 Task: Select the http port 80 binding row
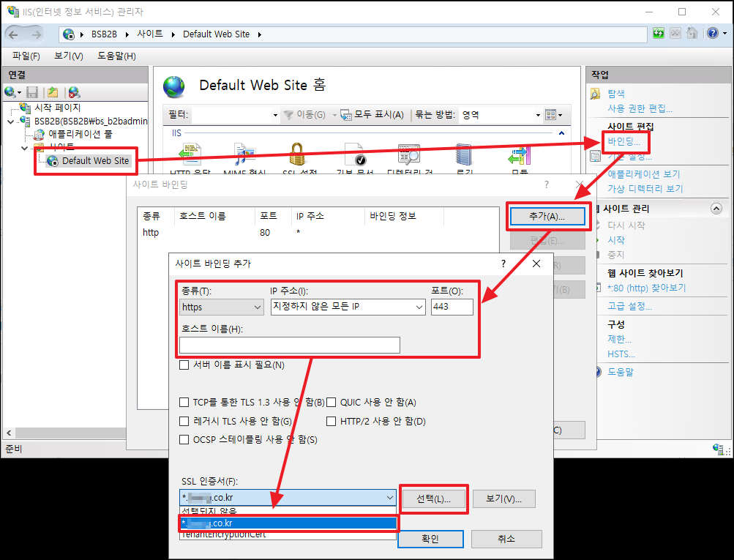pyautogui.click(x=318, y=233)
